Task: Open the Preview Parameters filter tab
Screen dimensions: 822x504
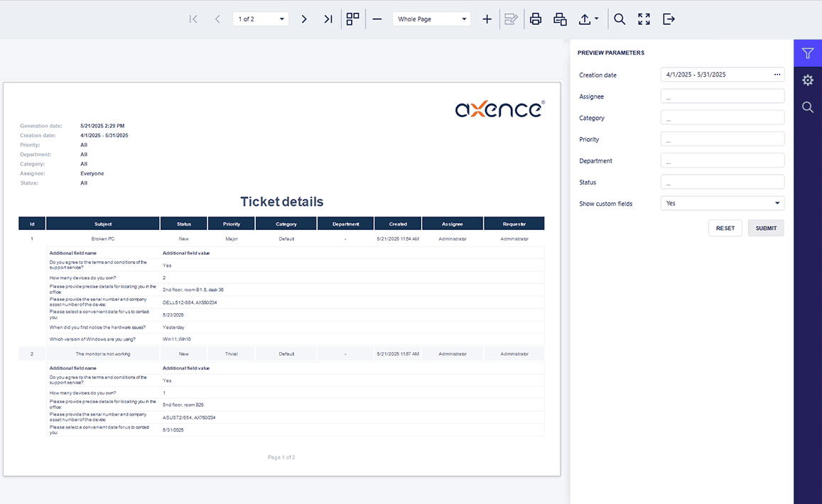Action: click(807, 53)
